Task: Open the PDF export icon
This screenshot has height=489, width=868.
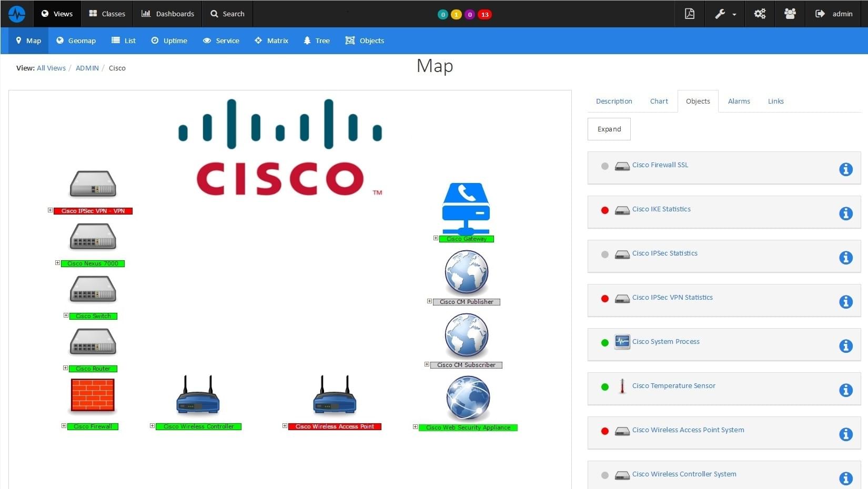Action: point(689,14)
